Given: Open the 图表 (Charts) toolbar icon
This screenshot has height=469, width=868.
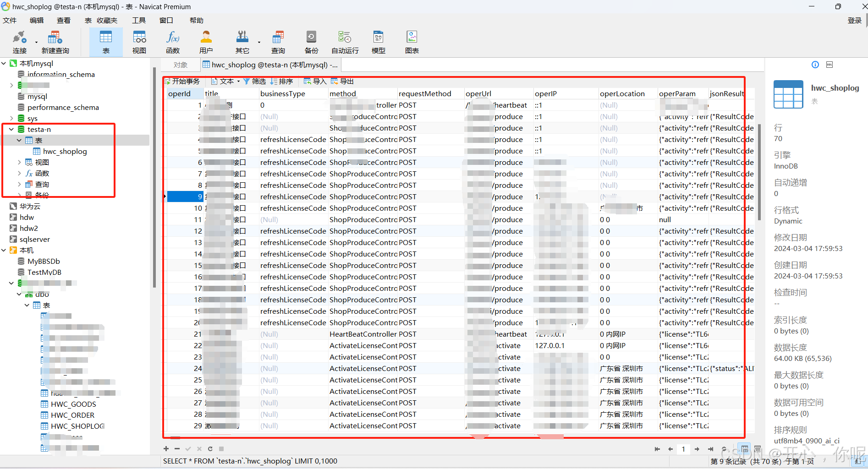Looking at the screenshot, I should 412,41.
